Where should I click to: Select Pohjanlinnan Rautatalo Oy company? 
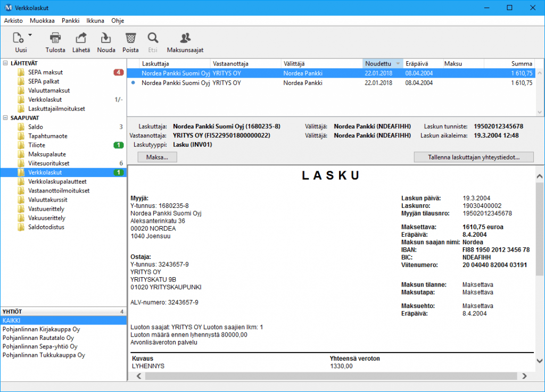coord(38,338)
